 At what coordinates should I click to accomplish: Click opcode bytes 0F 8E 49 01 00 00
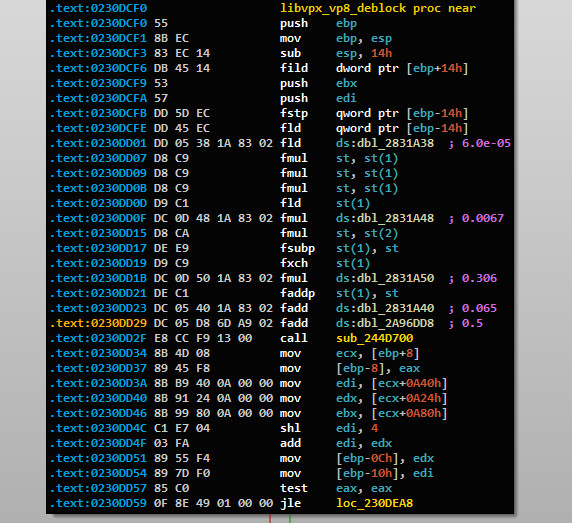(x=213, y=503)
